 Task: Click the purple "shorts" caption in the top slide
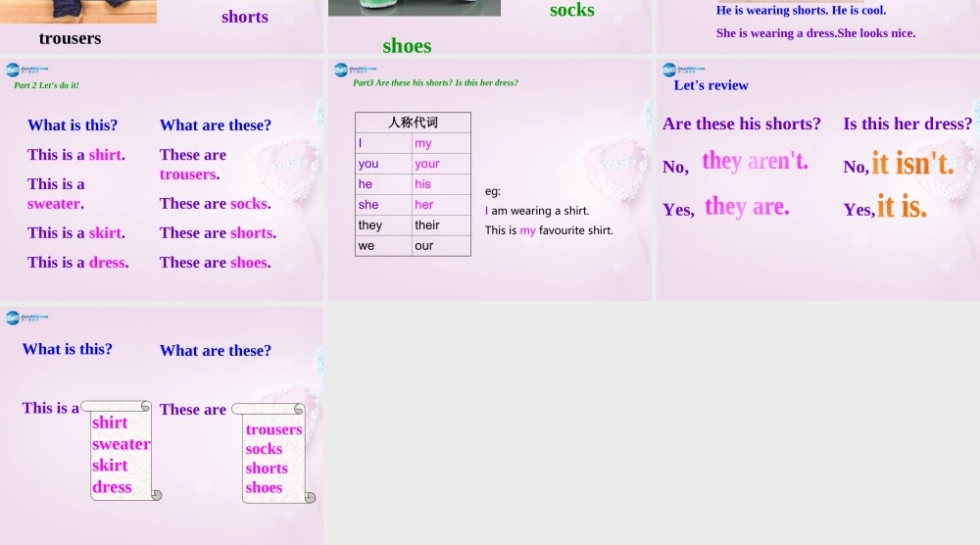pos(244,17)
